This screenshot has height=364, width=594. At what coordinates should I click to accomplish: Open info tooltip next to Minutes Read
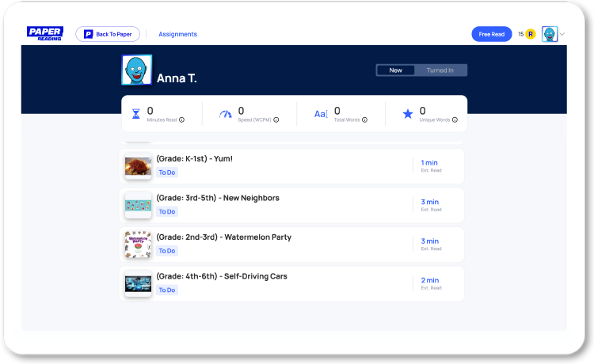(181, 120)
